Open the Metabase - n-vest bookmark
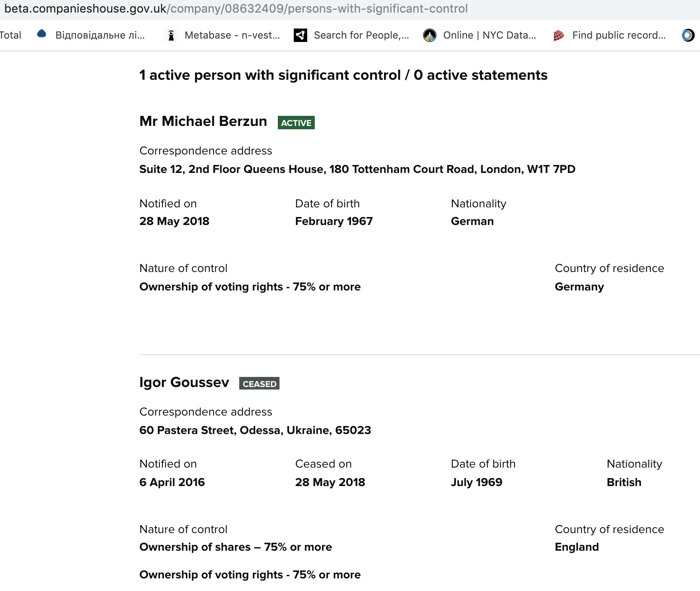The width and height of the screenshot is (700, 591). point(232,35)
